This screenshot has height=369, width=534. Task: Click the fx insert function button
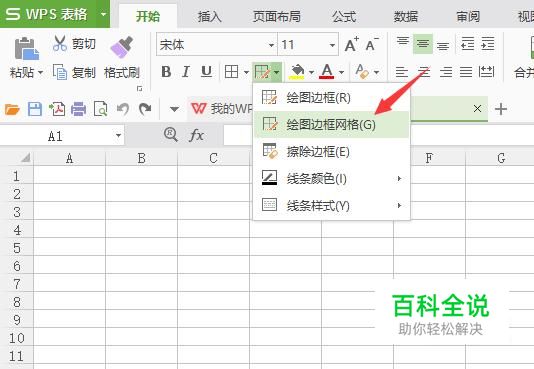(x=197, y=135)
